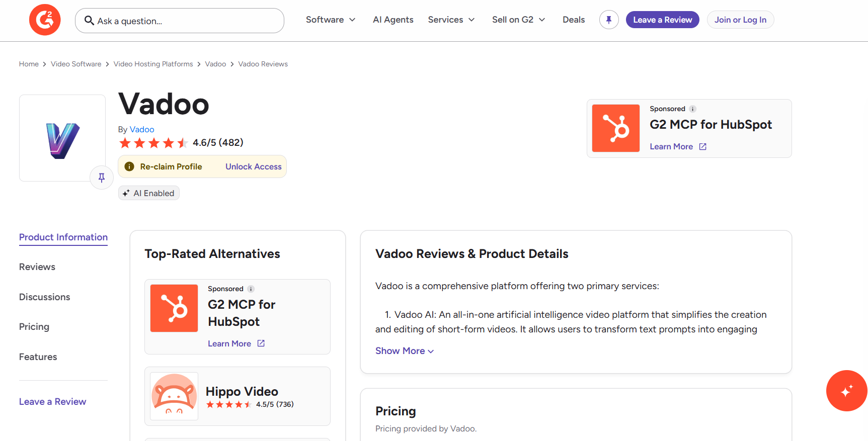Select the Product Information tab
The image size is (868, 441).
tap(63, 237)
